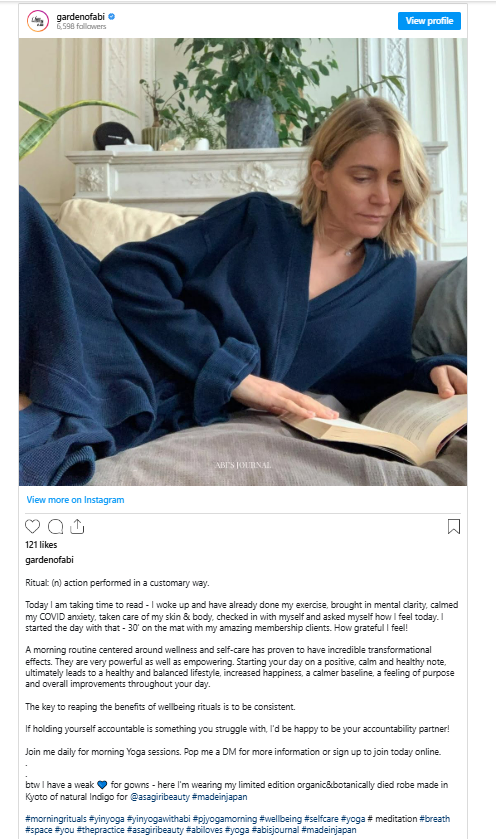
Task: Click the blue verified badge
Action: click(x=112, y=17)
